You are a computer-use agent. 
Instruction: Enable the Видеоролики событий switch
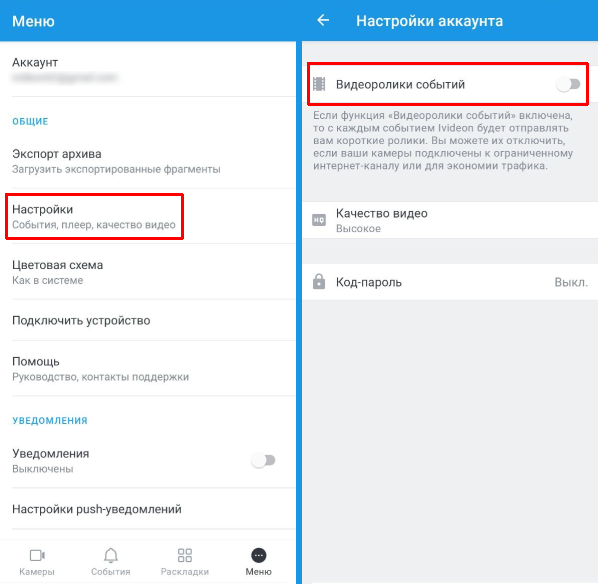click(568, 84)
